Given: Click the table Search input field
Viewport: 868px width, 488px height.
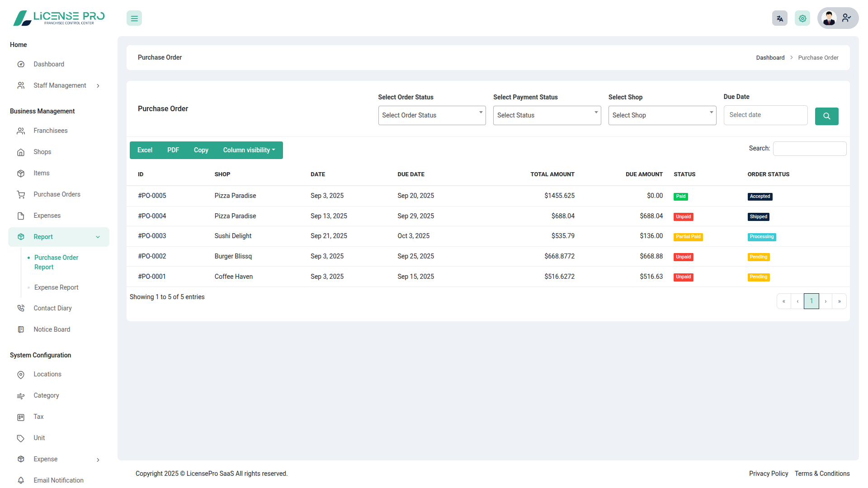Looking at the screenshot, I should point(809,149).
